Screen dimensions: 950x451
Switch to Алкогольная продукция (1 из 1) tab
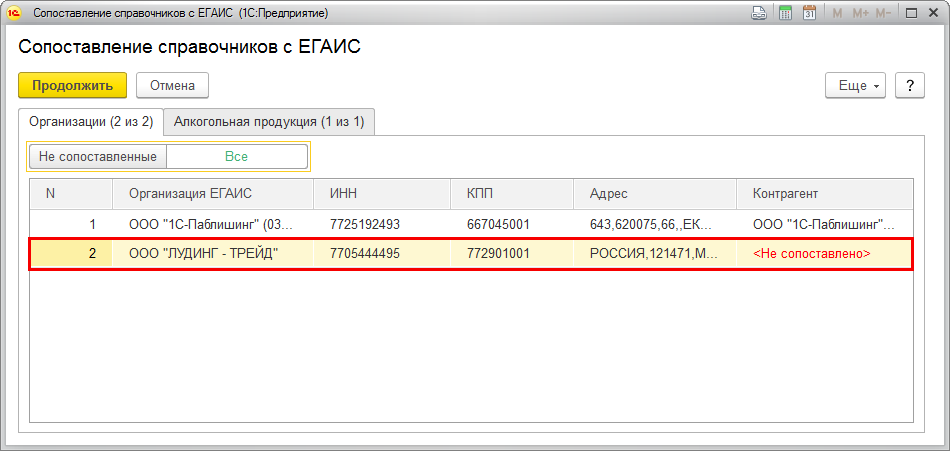pyautogui.click(x=269, y=122)
